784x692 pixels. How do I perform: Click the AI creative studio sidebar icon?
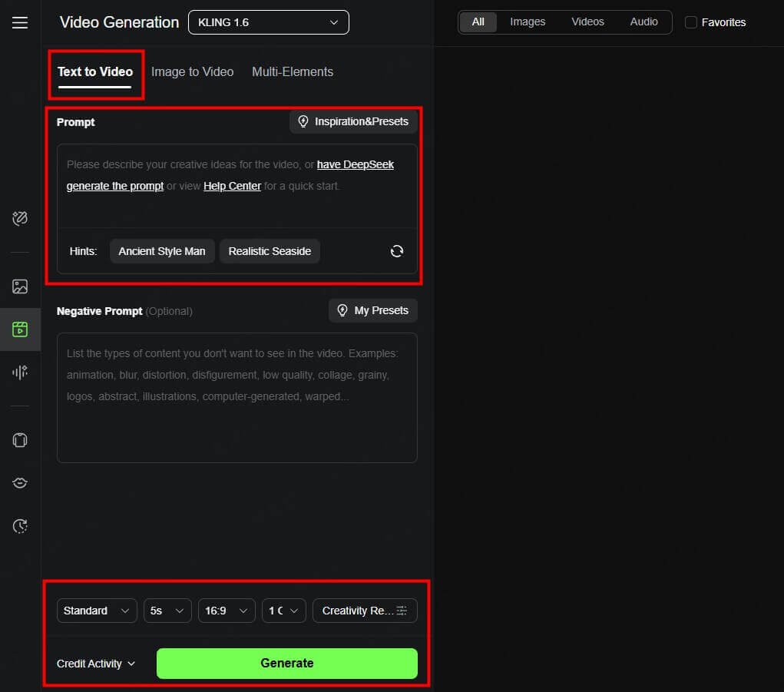[x=20, y=219]
